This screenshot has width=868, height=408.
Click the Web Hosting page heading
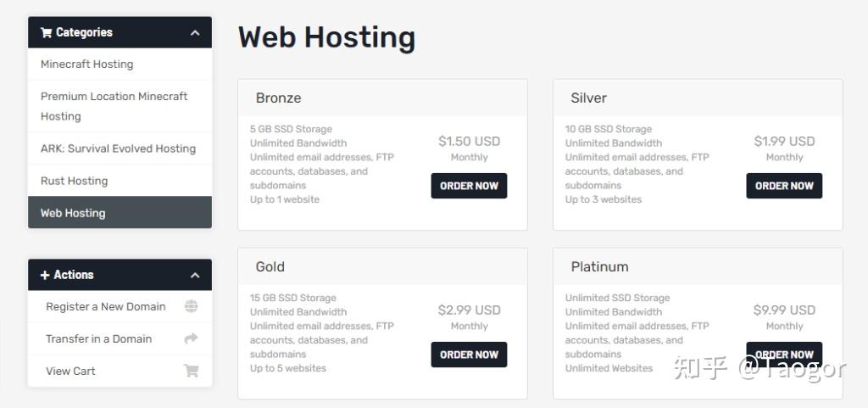pos(326,37)
